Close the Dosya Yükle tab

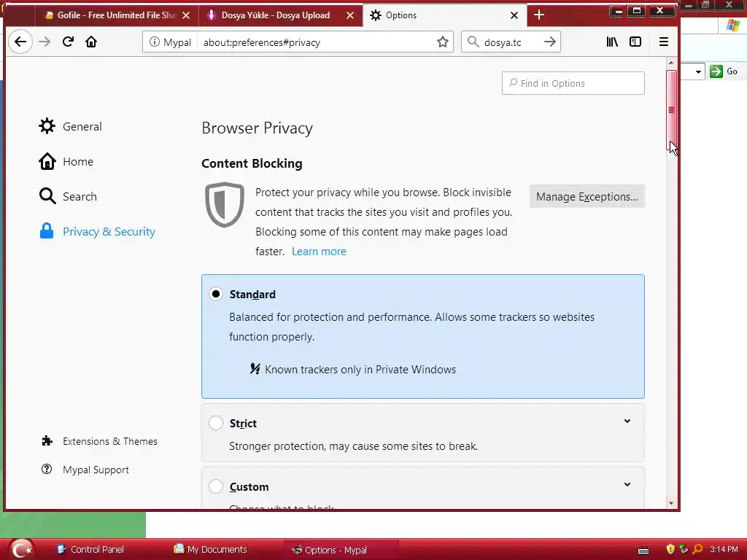350,15
